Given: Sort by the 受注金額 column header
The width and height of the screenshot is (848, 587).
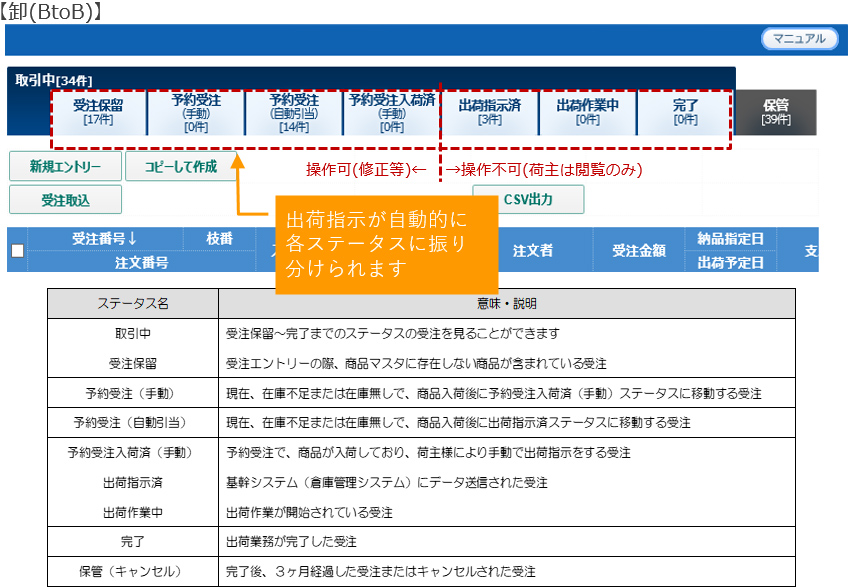Looking at the screenshot, I should click(639, 250).
